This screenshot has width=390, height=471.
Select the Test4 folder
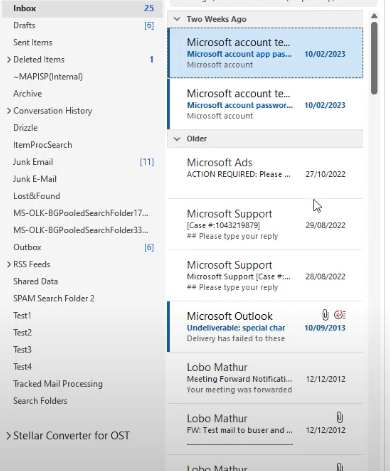(x=22, y=367)
